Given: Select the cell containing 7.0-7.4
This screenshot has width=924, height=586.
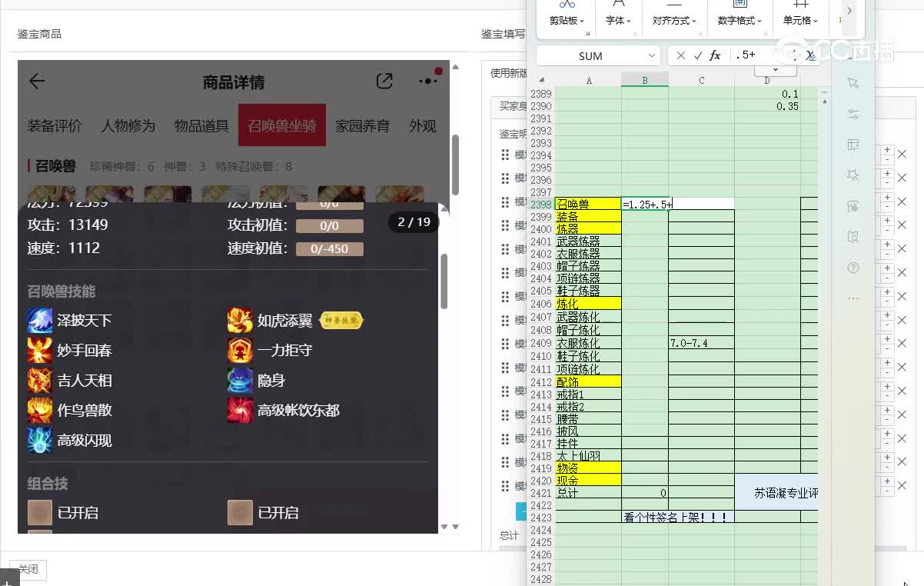Looking at the screenshot, I should click(701, 343).
